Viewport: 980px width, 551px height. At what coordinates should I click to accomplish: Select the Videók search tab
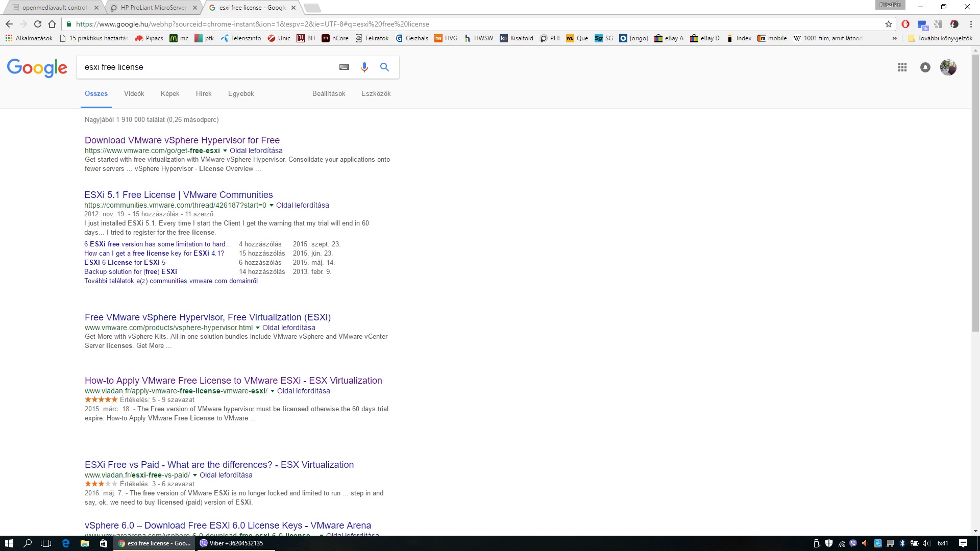click(x=134, y=94)
